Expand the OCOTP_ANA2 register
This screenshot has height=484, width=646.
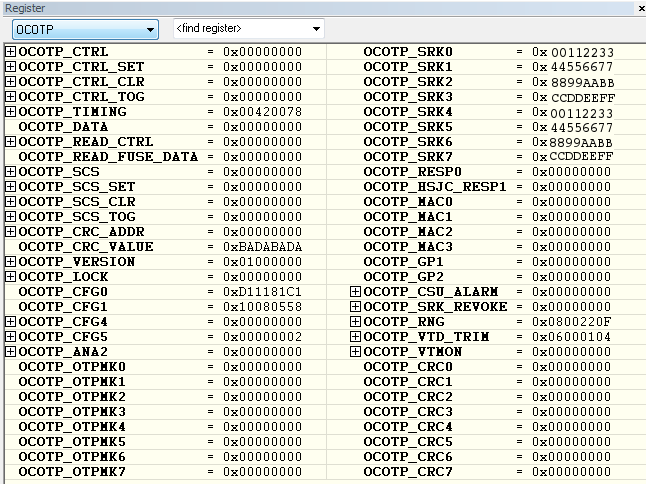click(10, 352)
